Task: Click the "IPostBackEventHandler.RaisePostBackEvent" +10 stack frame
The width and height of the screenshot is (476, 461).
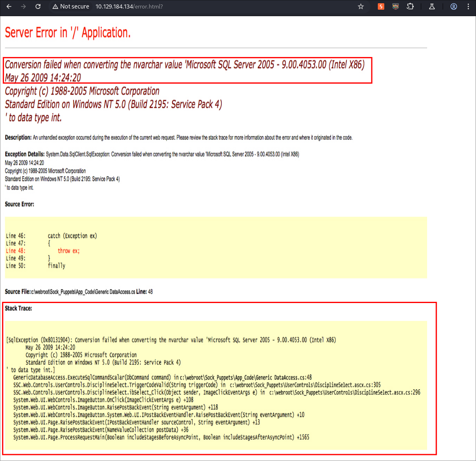Action: [x=159, y=415]
